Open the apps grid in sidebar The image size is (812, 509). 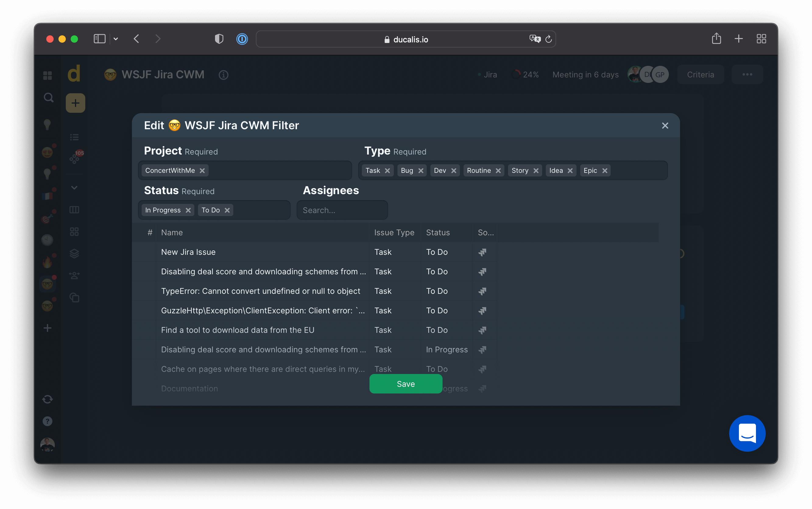coord(48,75)
